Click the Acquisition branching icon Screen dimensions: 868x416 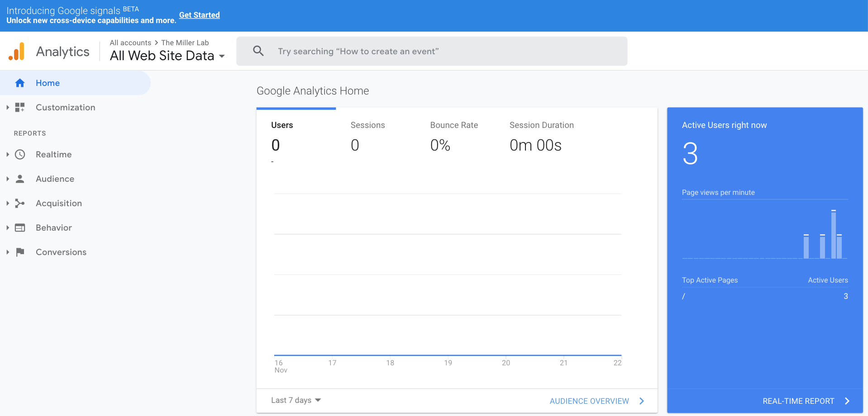coord(19,203)
